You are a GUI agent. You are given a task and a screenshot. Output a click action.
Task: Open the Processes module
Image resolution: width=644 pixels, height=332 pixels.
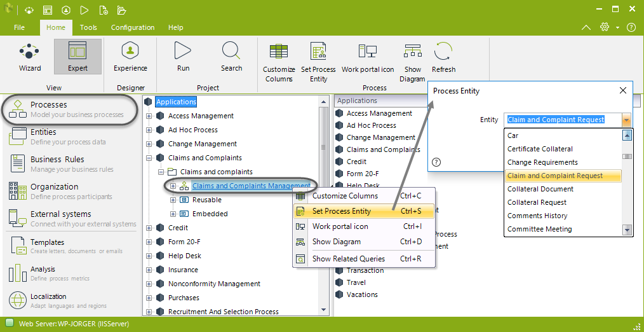click(70, 109)
